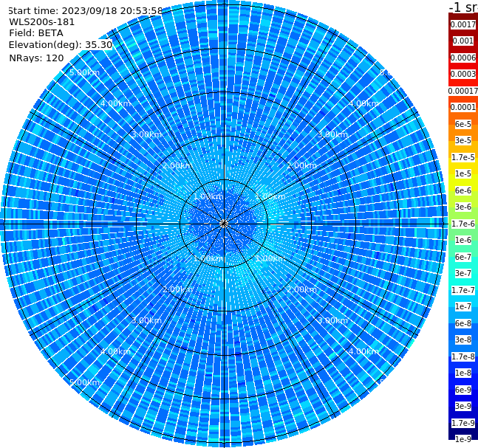Viewport: 478px width, 448px height.
Task: Select the 1e-6 colorbar tick
Action: 463,240
